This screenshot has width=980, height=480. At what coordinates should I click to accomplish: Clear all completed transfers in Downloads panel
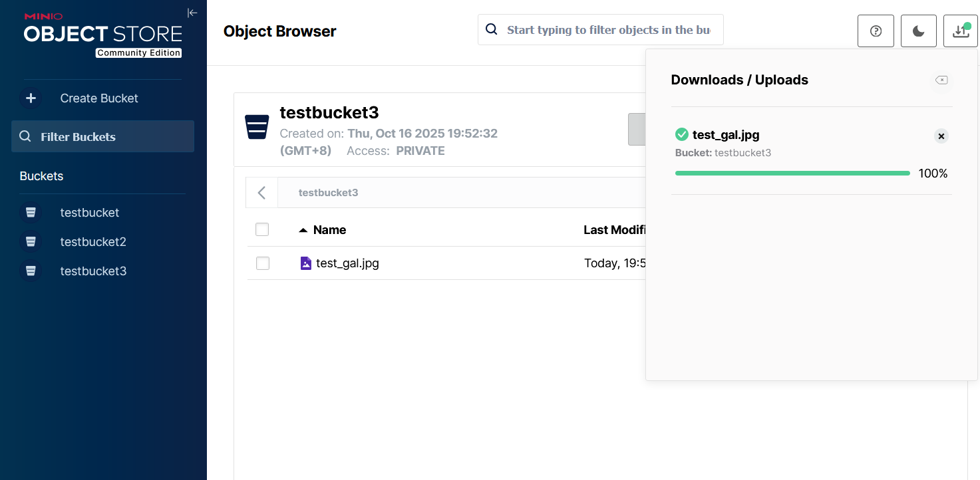pos(941,80)
